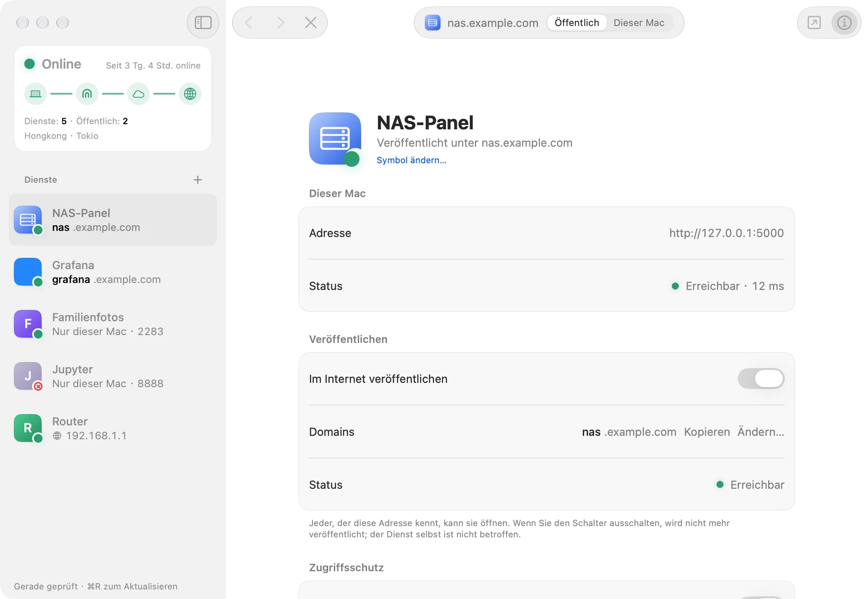Click the back navigation arrow
Screen dimensions: 868x599
[249, 23]
